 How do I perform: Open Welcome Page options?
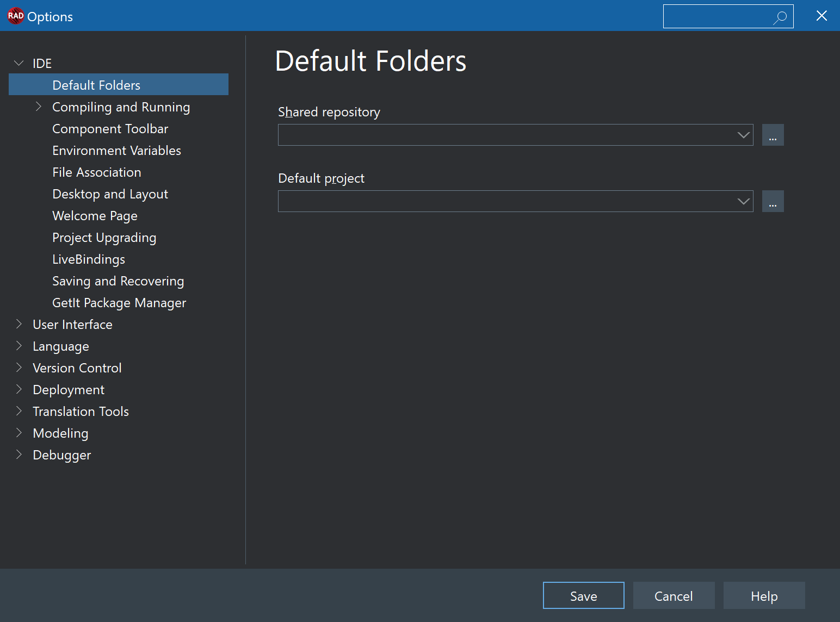tap(95, 216)
